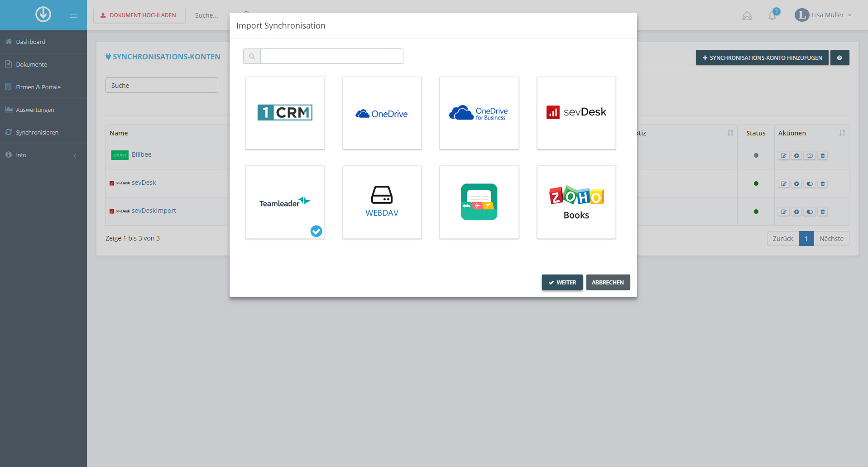Delete the sevDeskImport account
868x467 pixels.
tap(823, 212)
